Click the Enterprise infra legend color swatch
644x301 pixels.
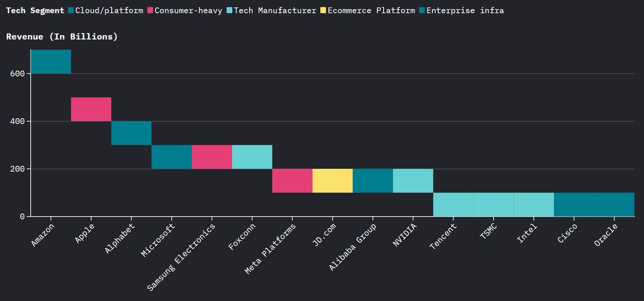click(x=421, y=10)
